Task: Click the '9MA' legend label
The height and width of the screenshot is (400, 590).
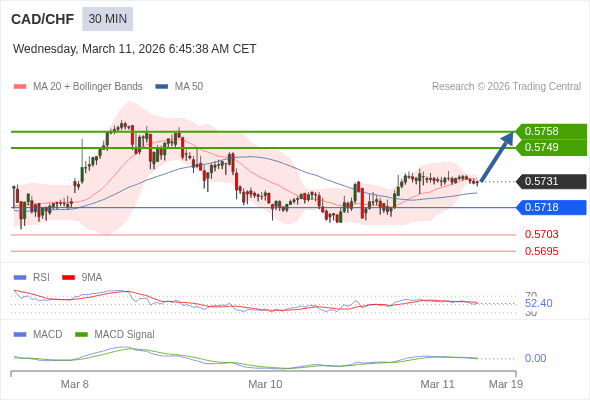Action: tap(92, 278)
